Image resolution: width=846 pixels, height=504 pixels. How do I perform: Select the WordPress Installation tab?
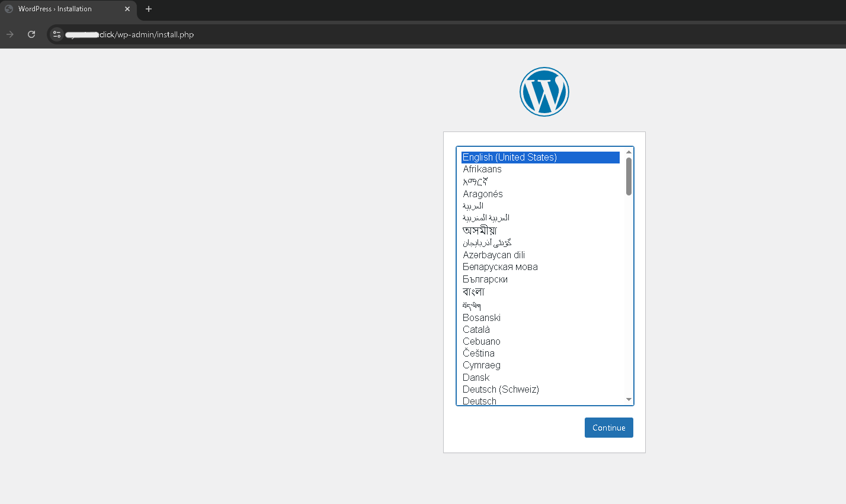(x=68, y=9)
